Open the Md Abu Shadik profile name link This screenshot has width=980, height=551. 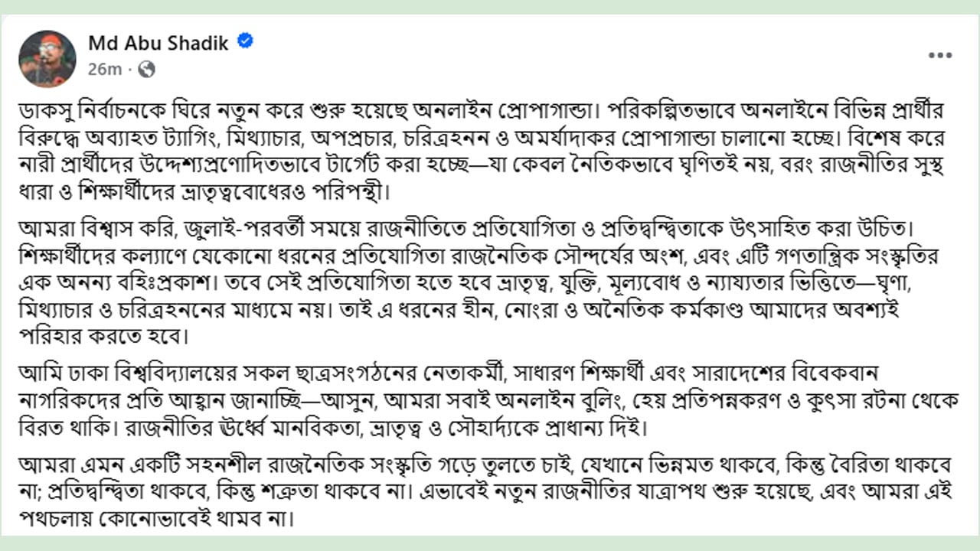(158, 43)
